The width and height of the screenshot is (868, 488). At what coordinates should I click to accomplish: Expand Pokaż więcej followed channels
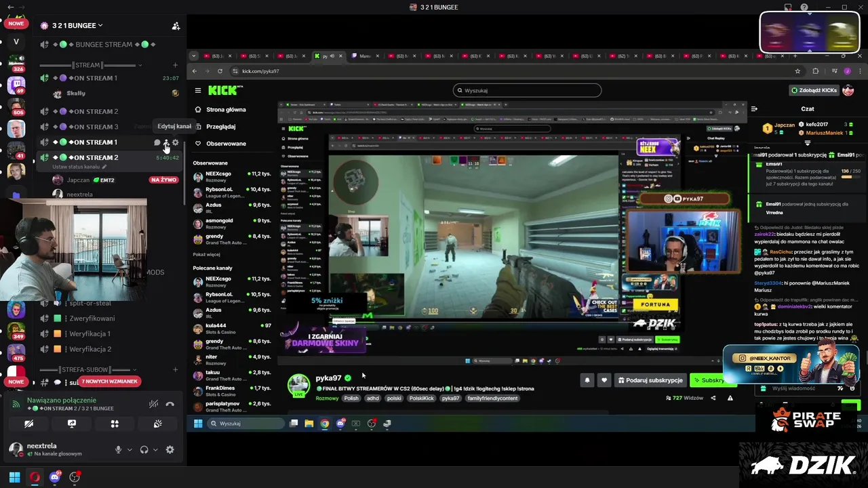point(206,254)
